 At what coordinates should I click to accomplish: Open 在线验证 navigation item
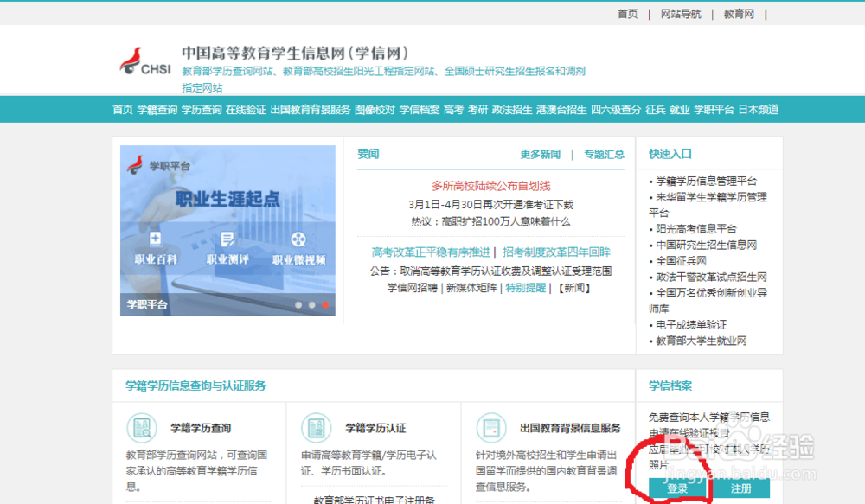(x=246, y=110)
